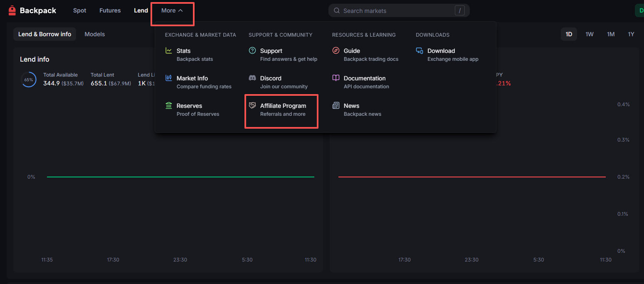
Task: Select the 1M time range
Action: coord(610,34)
